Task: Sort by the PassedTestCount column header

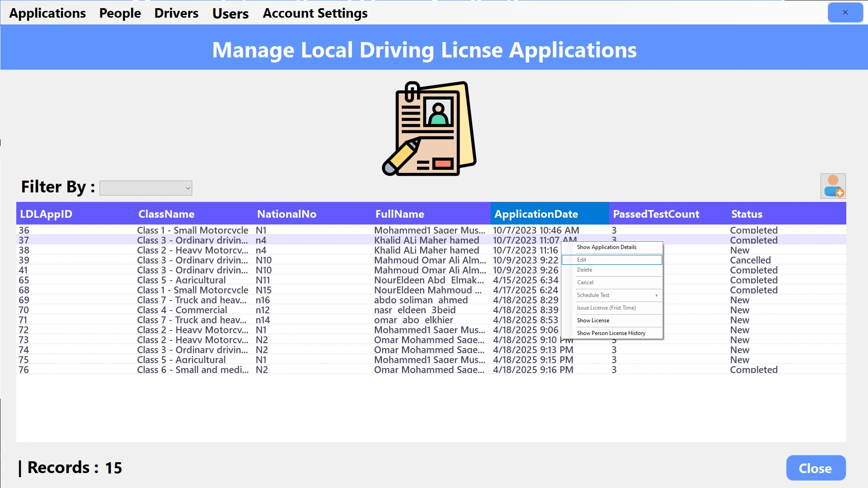Action: (x=669, y=214)
